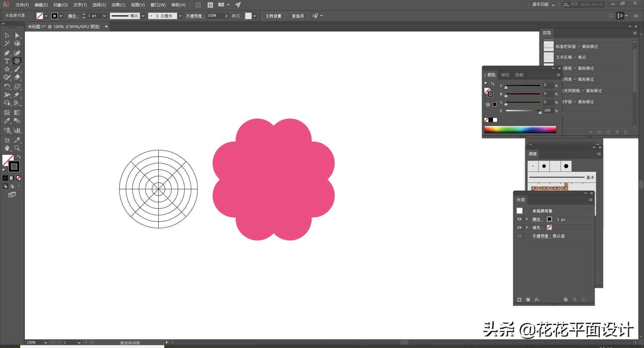644x348 pixels.
Task: Select the Symbol Sprayer tool
Action: coord(7,130)
